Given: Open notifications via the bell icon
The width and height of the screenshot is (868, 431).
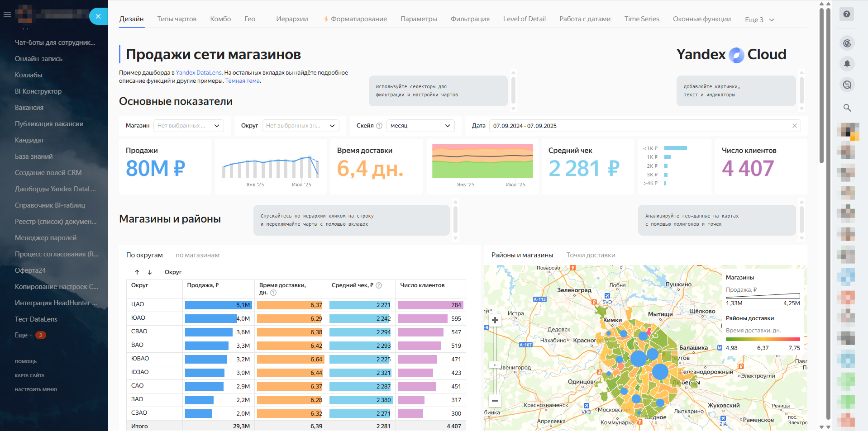Looking at the screenshot, I should coord(847,63).
